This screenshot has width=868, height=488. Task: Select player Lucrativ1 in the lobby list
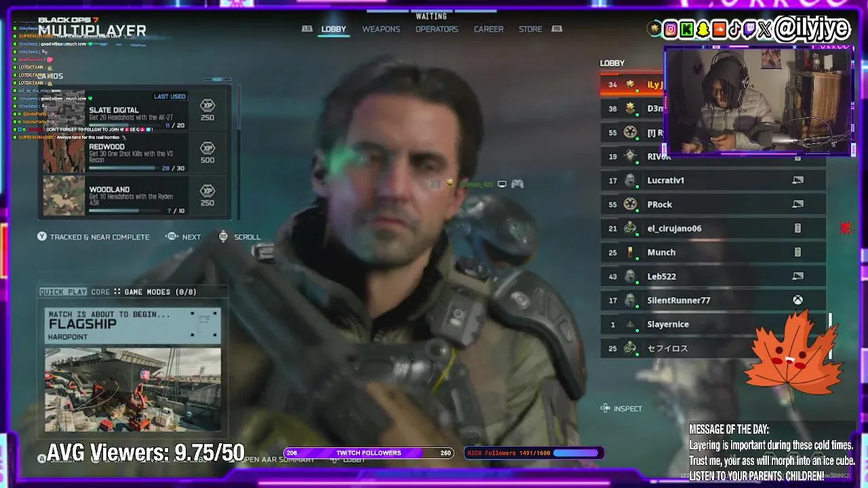(713, 180)
